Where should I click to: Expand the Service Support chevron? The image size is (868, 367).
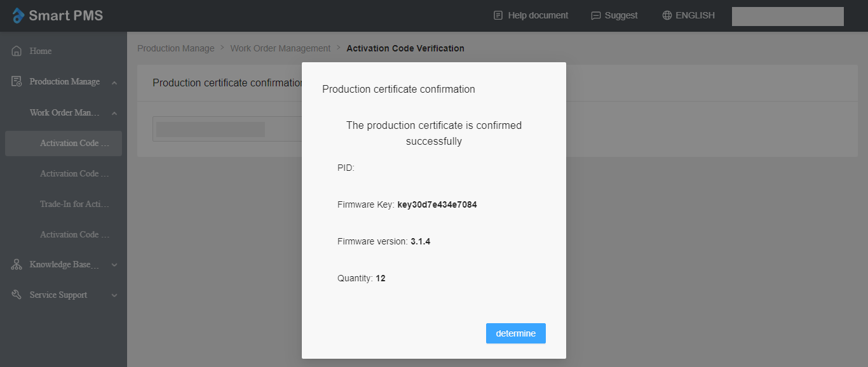(114, 295)
